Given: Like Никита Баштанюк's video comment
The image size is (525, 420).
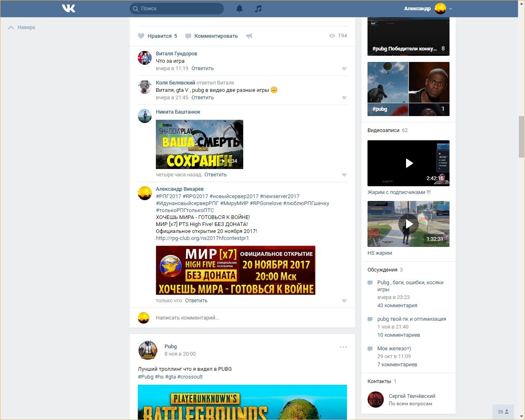Looking at the screenshot, I should (345, 175).
